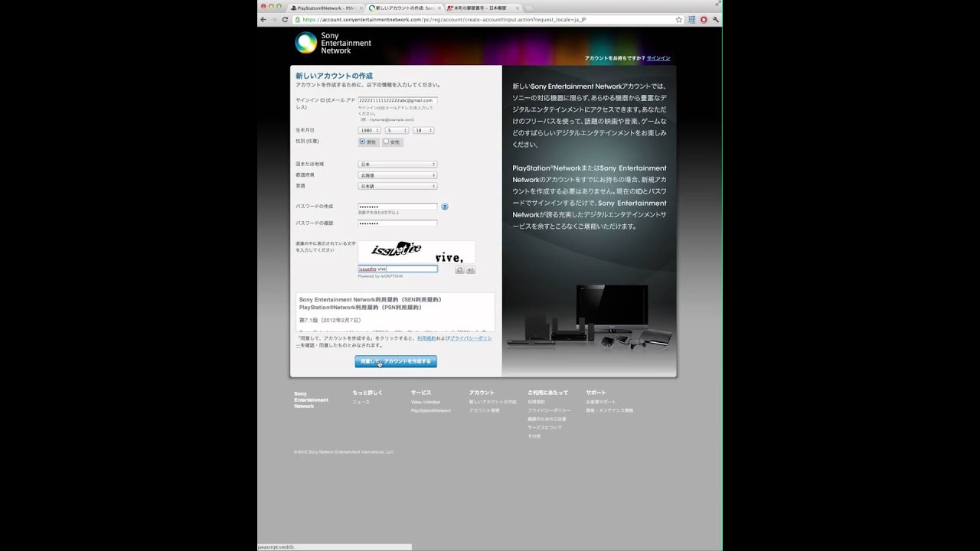
Task: Click the red circular extension icon
Action: point(704,19)
